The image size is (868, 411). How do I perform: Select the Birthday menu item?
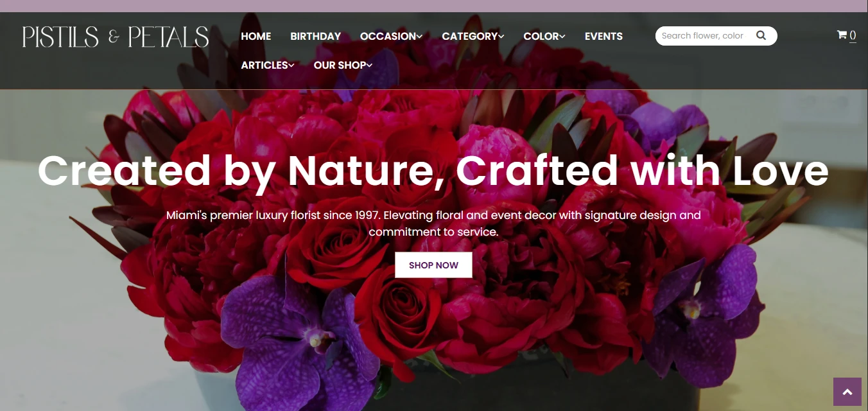(315, 37)
